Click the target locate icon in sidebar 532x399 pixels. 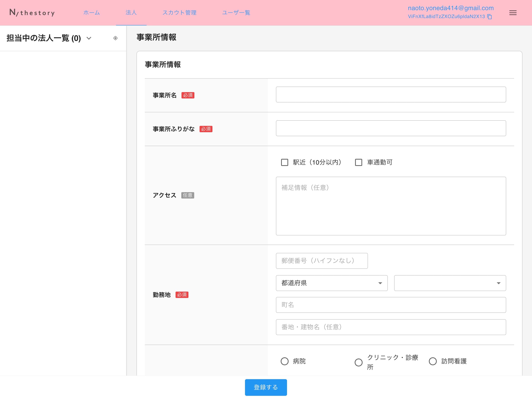(115, 38)
